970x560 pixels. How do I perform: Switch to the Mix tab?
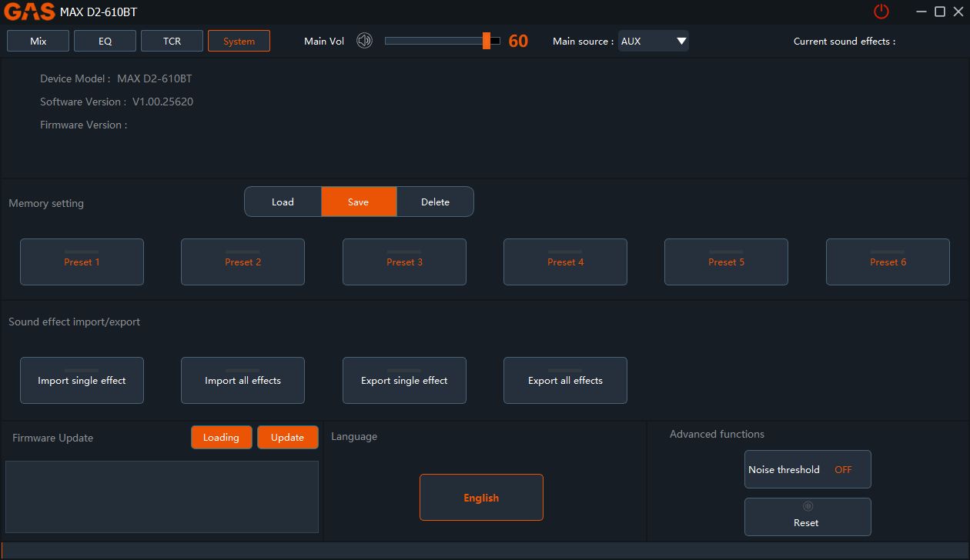38,41
